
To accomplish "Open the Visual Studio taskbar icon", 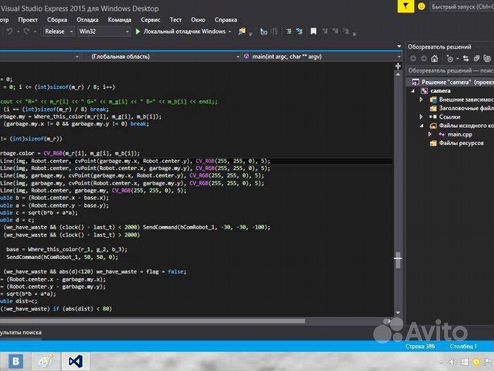I will (x=76, y=361).
